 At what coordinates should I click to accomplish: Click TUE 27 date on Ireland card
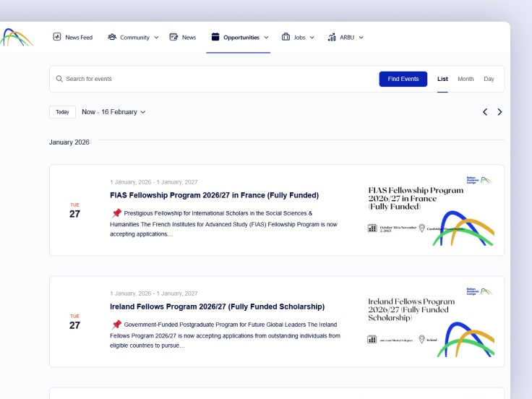click(x=74, y=322)
